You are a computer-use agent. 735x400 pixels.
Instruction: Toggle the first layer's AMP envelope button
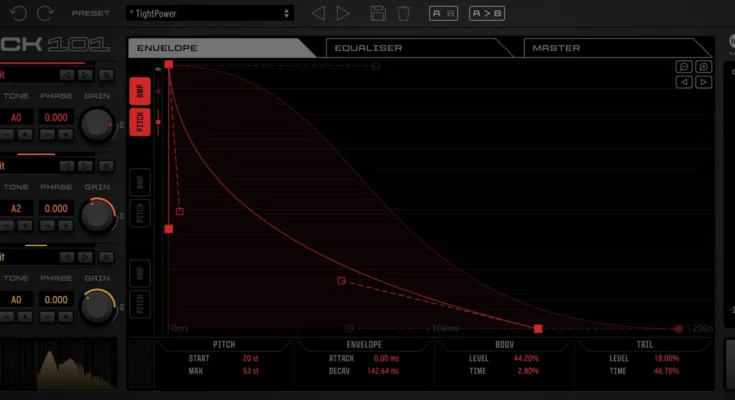141,89
